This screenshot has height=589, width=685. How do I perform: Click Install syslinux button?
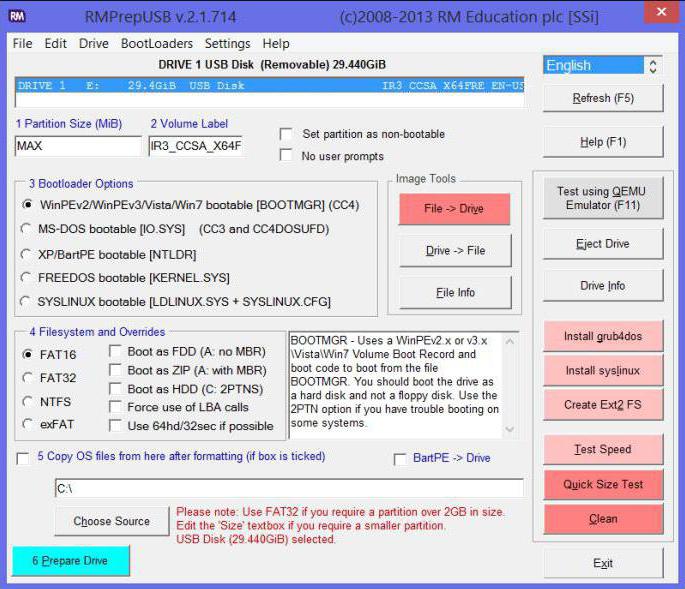[x=603, y=371]
